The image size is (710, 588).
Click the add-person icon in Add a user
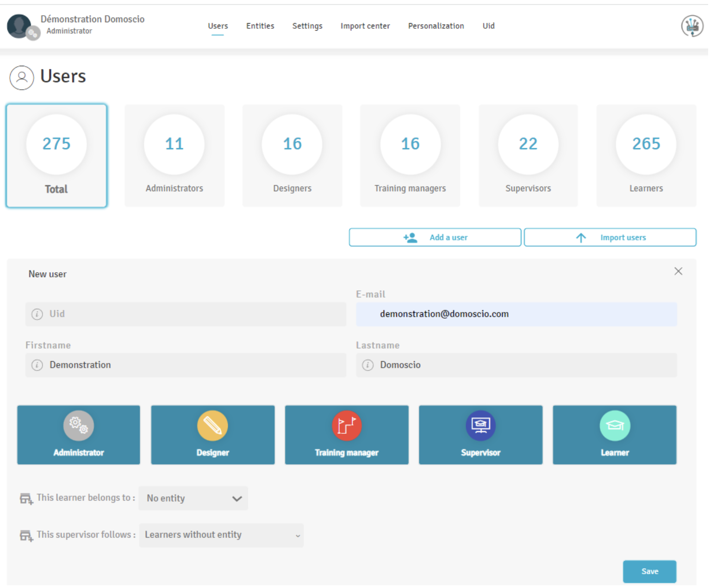[x=411, y=238]
